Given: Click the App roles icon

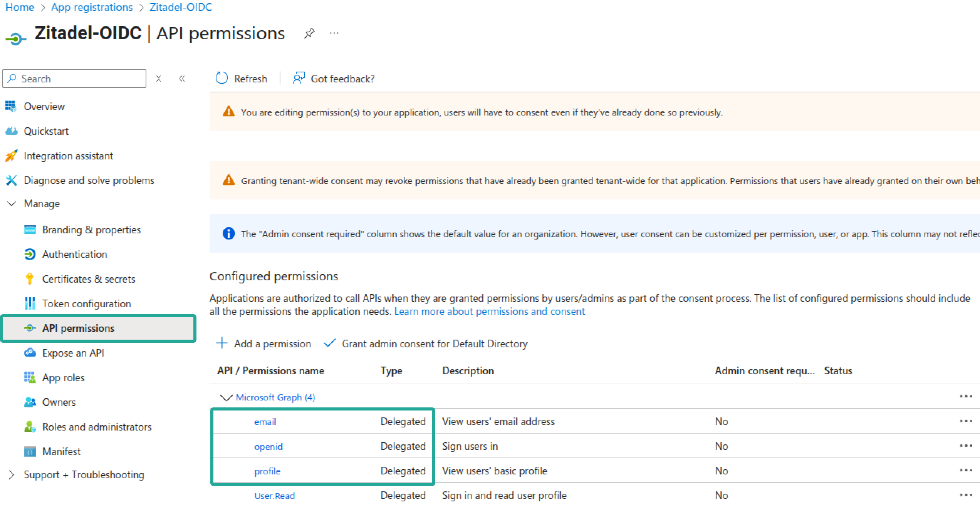Looking at the screenshot, I should point(30,377).
